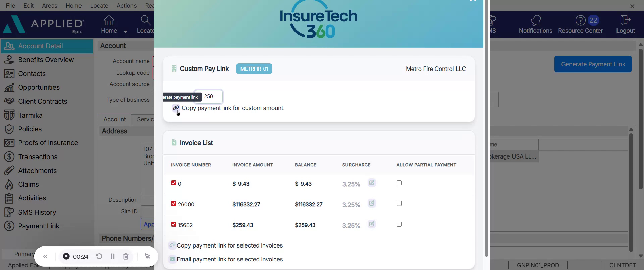The height and width of the screenshot is (270, 644).
Task: Open the Resource Center help icon
Action: [x=580, y=21]
